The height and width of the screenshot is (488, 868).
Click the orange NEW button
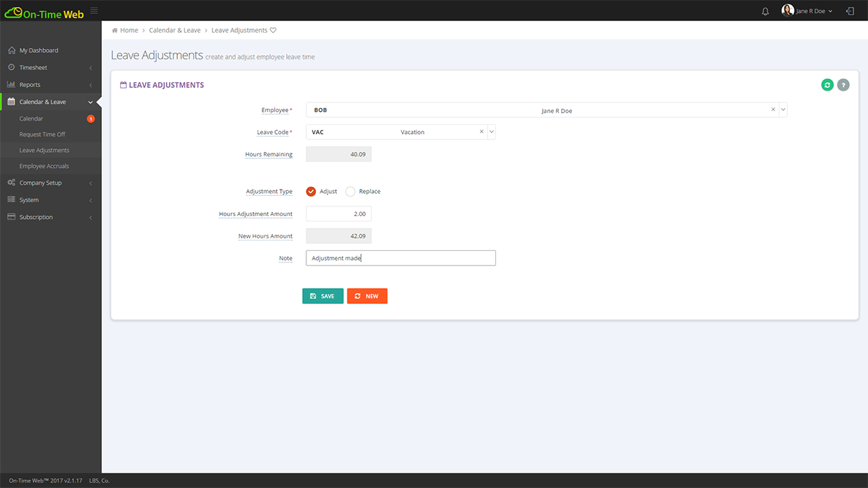(367, 296)
